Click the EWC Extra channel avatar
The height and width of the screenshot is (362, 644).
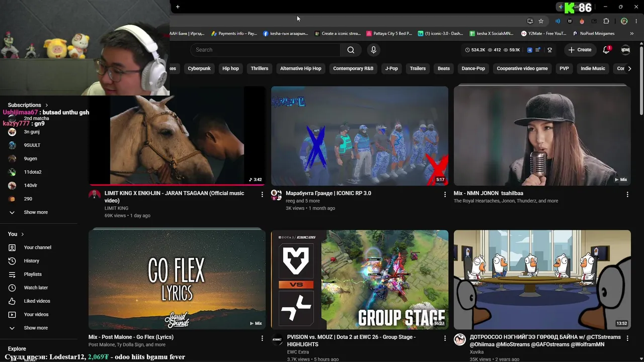pos(277,339)
